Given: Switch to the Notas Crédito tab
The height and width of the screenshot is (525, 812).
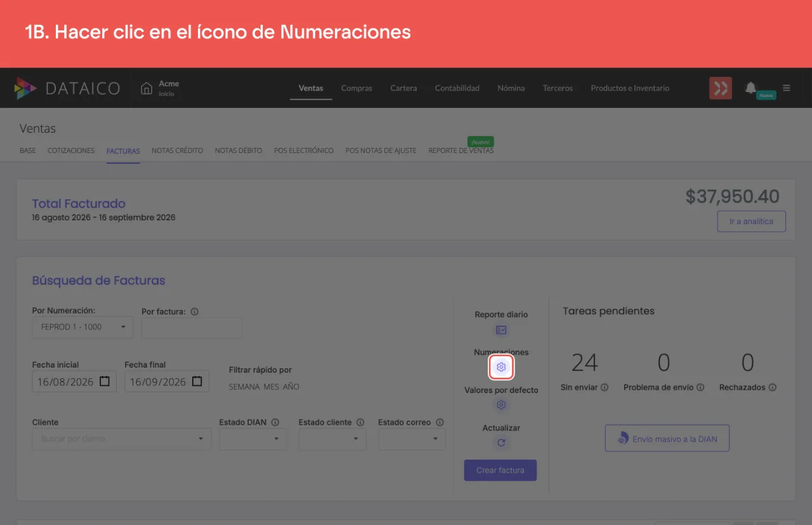Looking at the screenshot, I should pos(178,150).
